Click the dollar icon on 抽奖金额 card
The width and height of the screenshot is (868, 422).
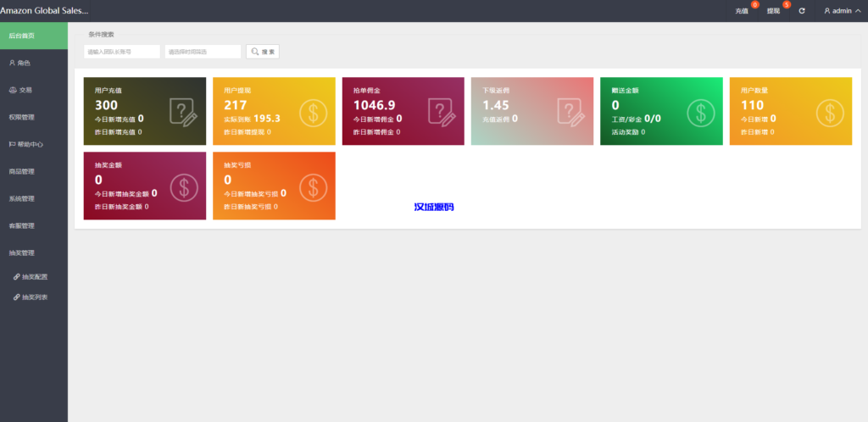click(x=184, y=186)
